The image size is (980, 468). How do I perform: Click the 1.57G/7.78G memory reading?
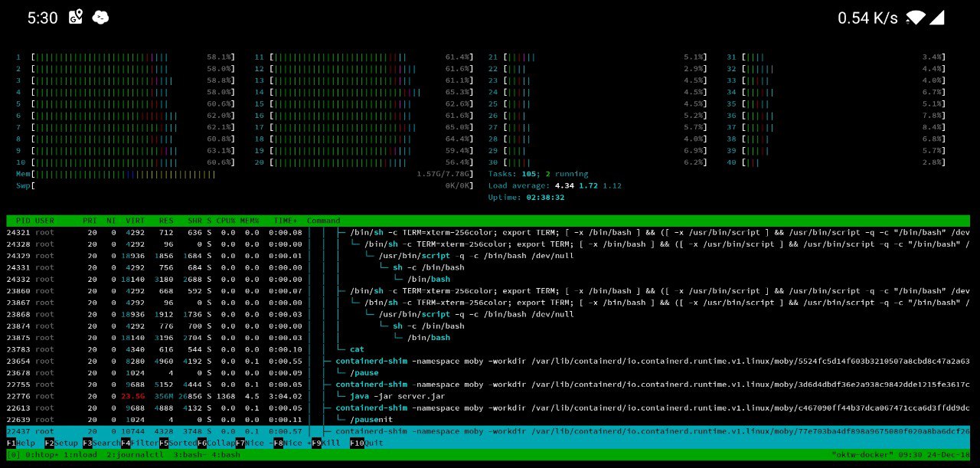[443, 174]
